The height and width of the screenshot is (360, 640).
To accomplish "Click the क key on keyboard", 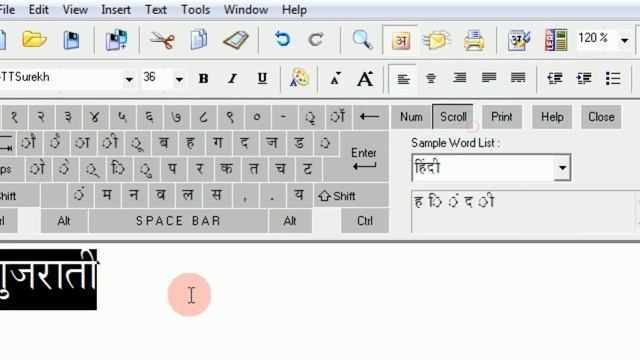I will tap(227, 169).
